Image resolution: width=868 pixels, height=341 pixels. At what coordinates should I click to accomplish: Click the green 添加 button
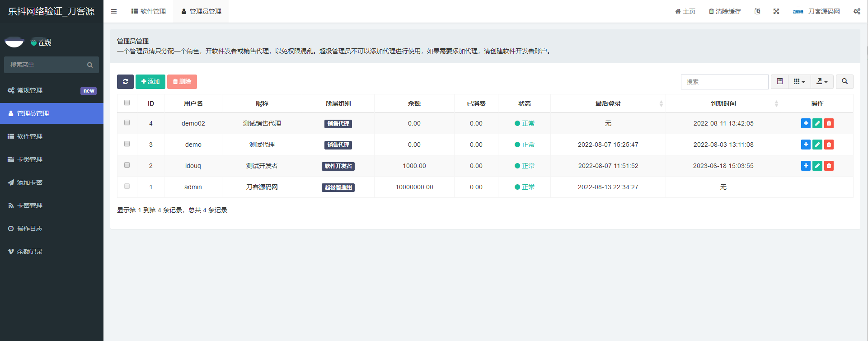coord(150,82)
